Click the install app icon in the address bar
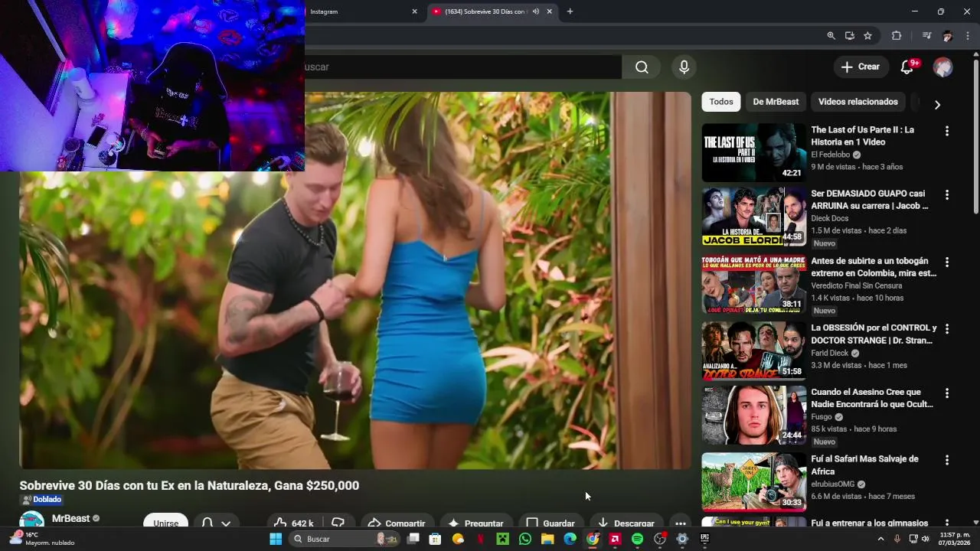Image resolution: width=980 pixels, height=551 pixels. pyautogui.click(x=849, y=35)
